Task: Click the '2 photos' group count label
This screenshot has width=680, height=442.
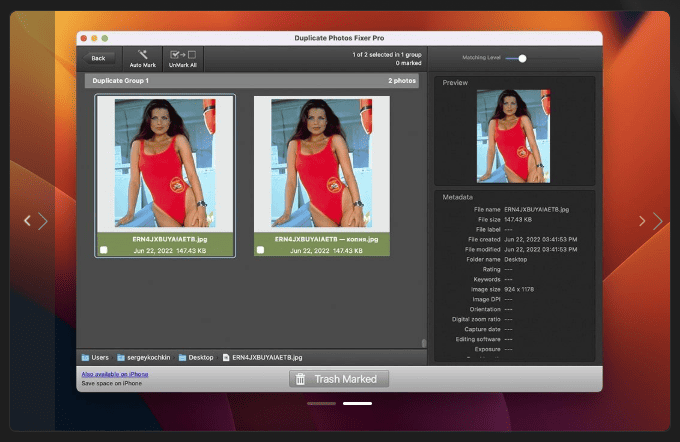Action: click(402, 81)
